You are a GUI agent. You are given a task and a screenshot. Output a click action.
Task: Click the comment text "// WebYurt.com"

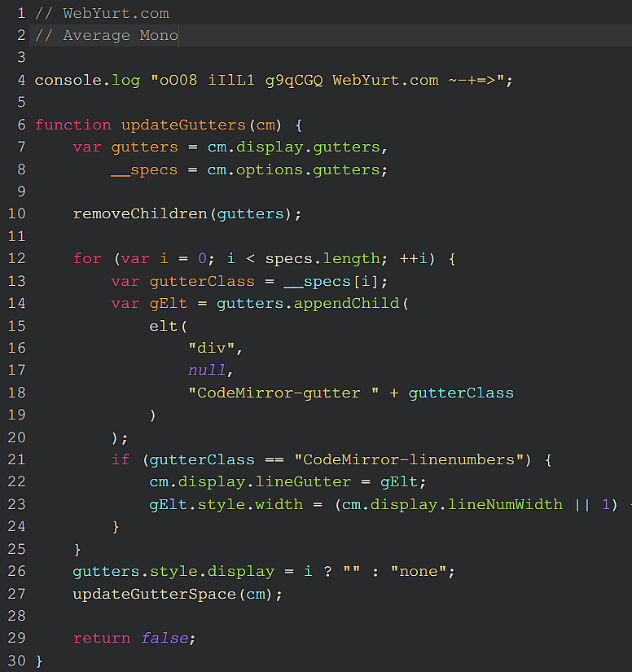pyautogui.click(x=102, y=13)
